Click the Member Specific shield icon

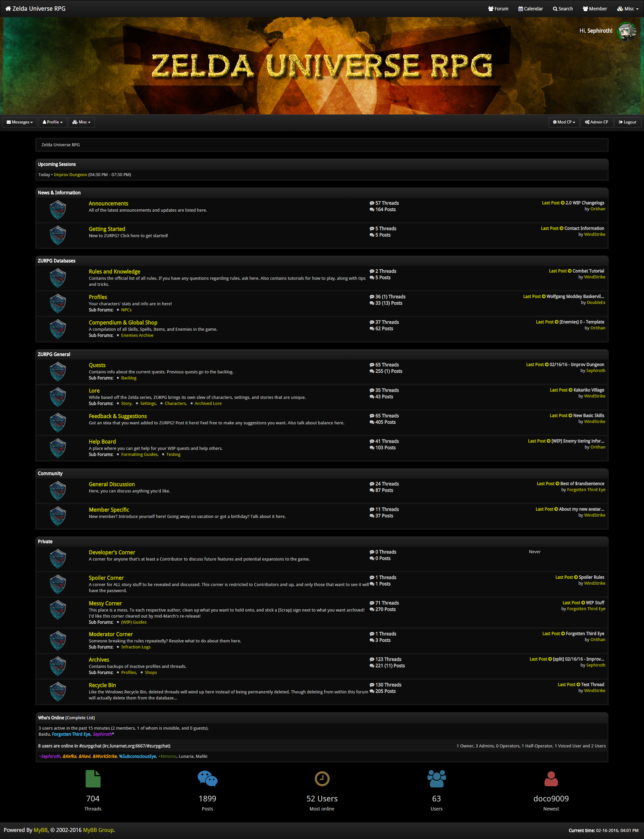58,516
